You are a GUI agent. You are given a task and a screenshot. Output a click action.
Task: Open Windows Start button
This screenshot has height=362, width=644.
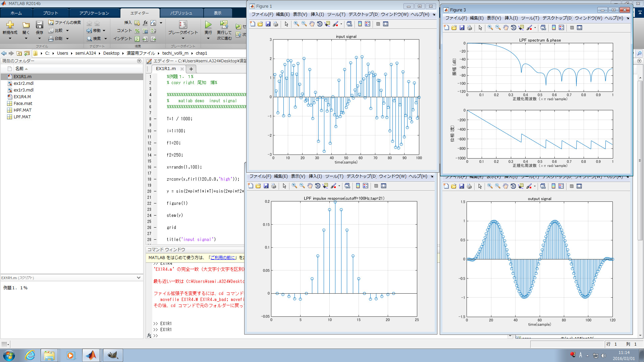click(9, 355)
